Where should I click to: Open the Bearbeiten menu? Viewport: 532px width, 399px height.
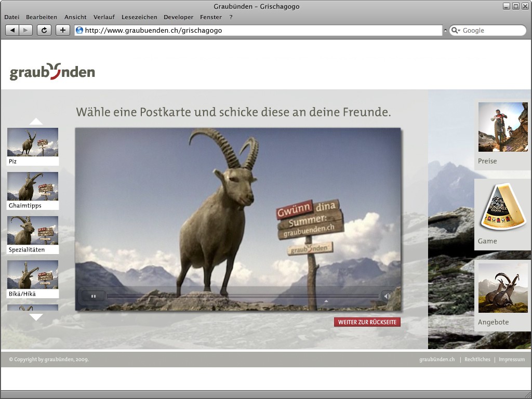(x=42, y=17)
